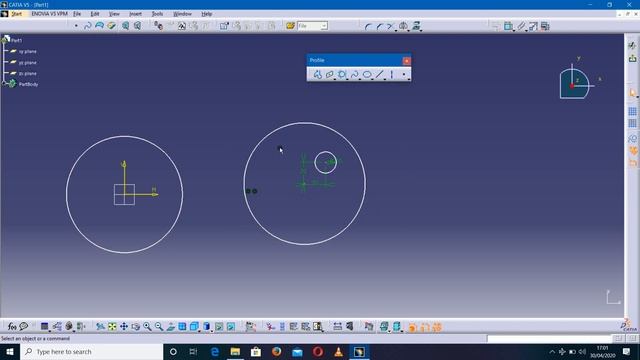Select the Circle tool in Profile toolbar
This screenshot has height=360, width=640.
[x=342, y=74]
